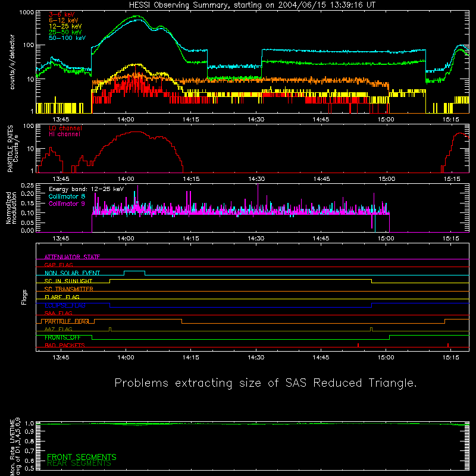Select the 50-100 keV legend label
476x476 pixels.
pyautogui.click(x=67, y=38)
